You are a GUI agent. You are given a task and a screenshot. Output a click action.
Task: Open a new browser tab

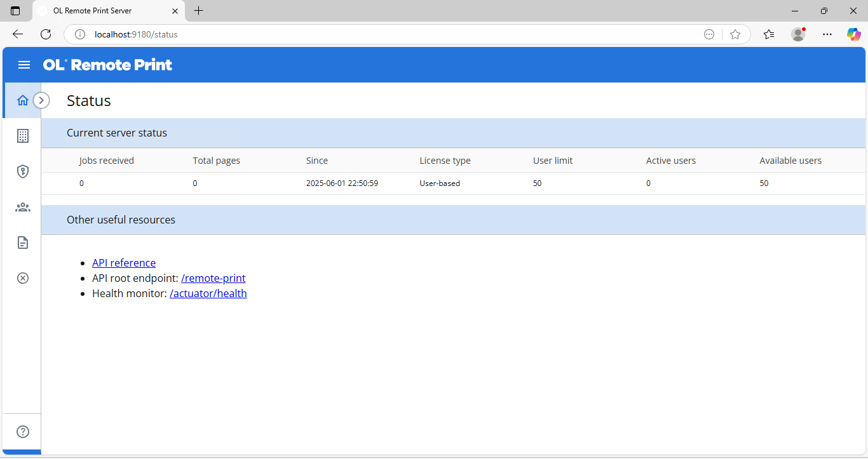[198, 11]
